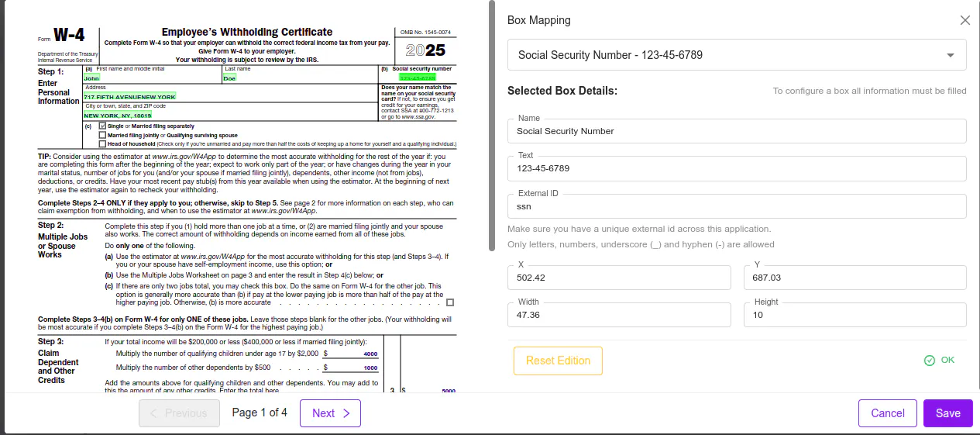
Task: Click the Width field
Action: coord(619,315)
